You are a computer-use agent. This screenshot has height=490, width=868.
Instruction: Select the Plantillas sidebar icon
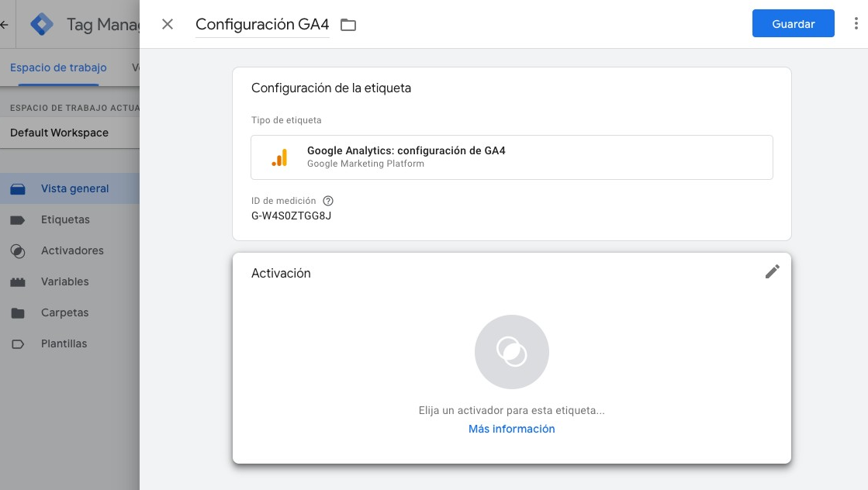click(19, 343)
